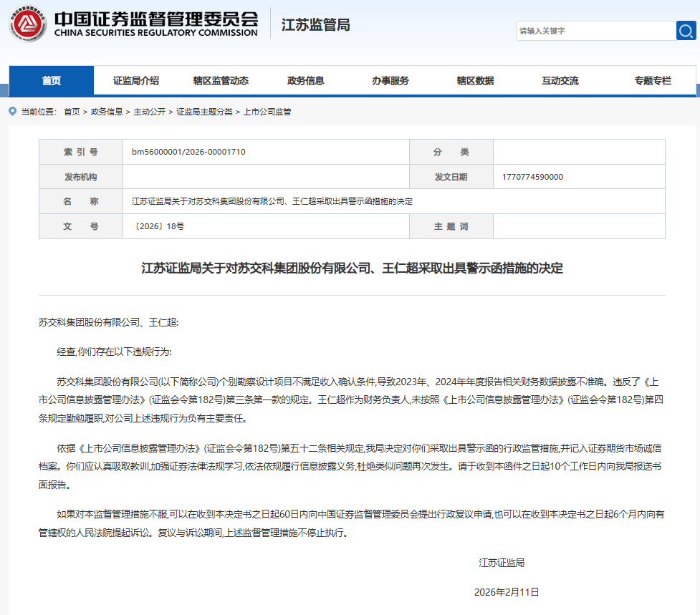Viewport: 700px width, 615px height.
Task: Focus the keyword search input field
Action: tap(595, 31)
